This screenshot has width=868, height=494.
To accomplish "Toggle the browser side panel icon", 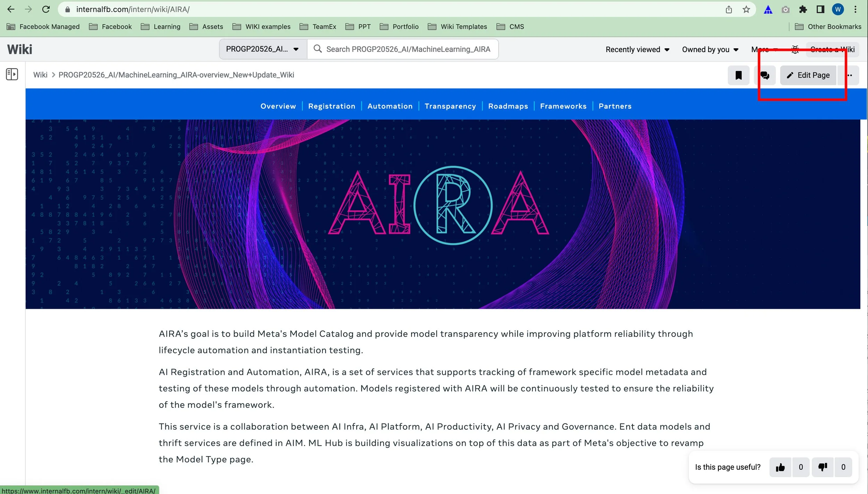I will [x=820, y=9].
